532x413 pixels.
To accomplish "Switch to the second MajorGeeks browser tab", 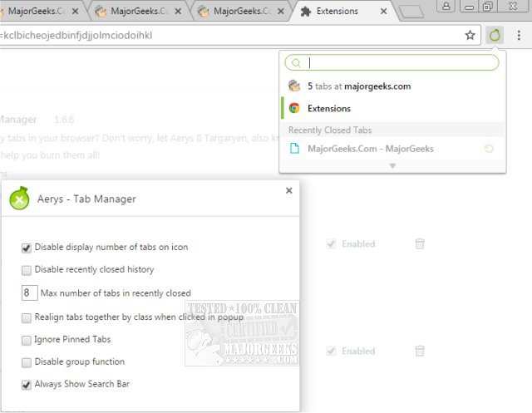I will [x=139, y=11].
